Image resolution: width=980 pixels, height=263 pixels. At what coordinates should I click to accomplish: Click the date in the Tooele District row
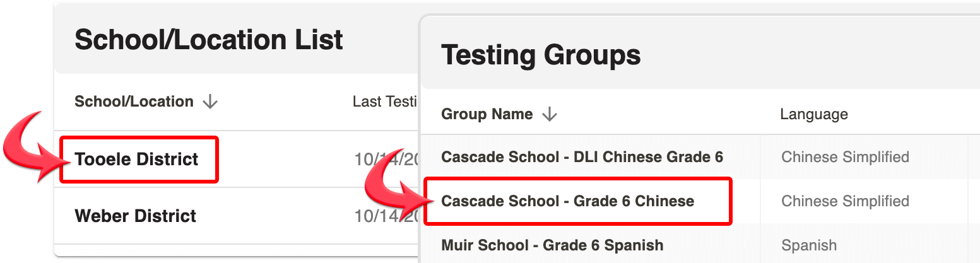coord(386,160)
